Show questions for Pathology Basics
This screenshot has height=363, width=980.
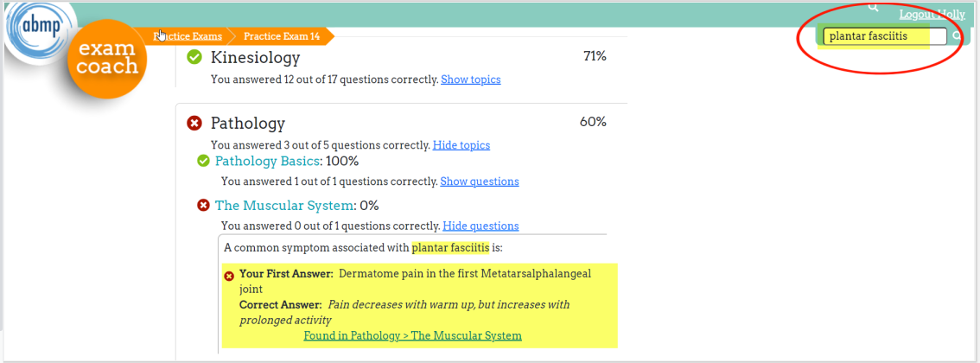479,181
